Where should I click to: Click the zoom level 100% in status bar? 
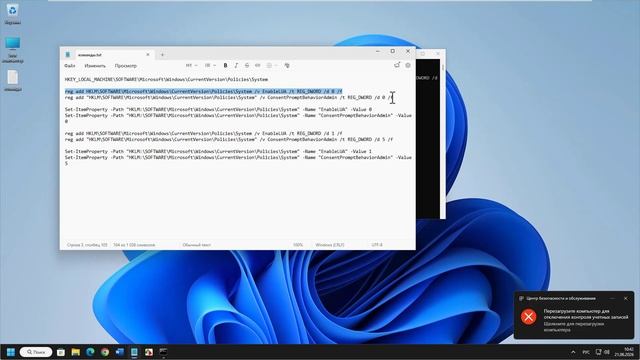298,245
